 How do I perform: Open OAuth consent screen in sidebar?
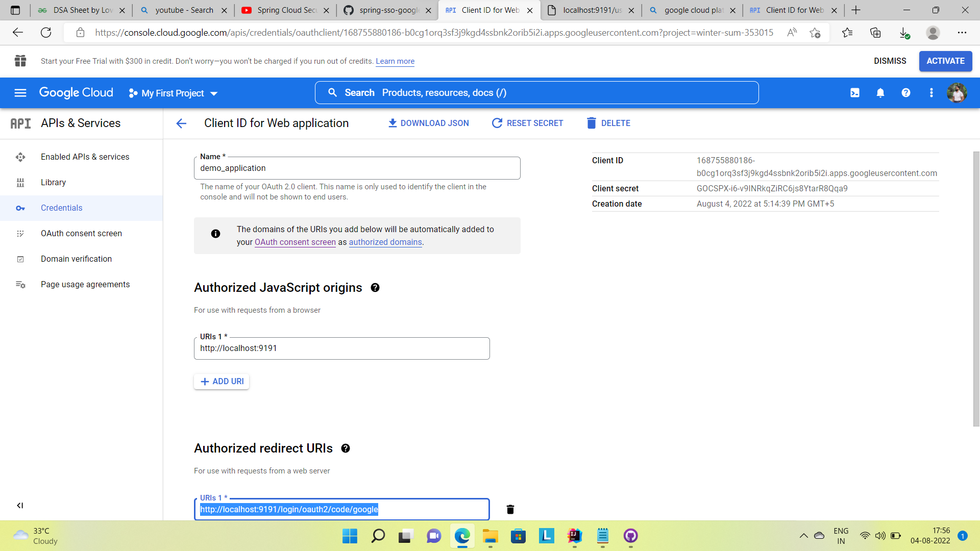[x=82, y=234]
